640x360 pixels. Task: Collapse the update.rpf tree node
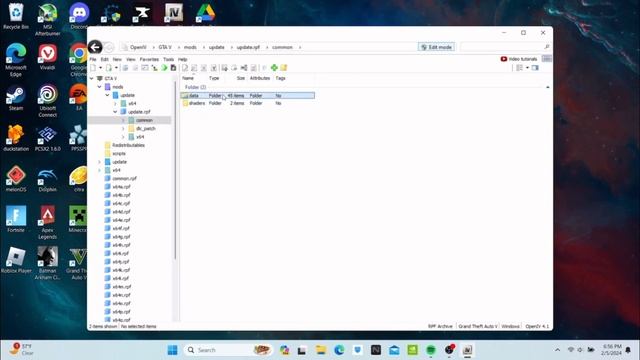coord(115,111)
